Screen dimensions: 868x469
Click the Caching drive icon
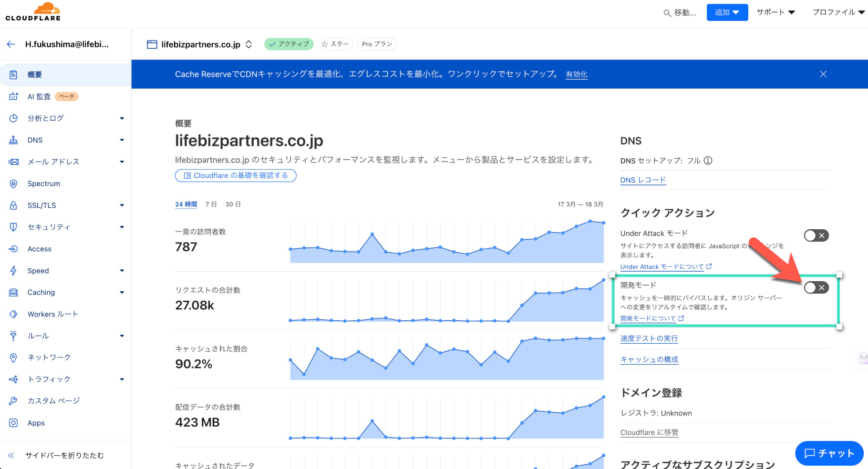click(x=13, y=293)
